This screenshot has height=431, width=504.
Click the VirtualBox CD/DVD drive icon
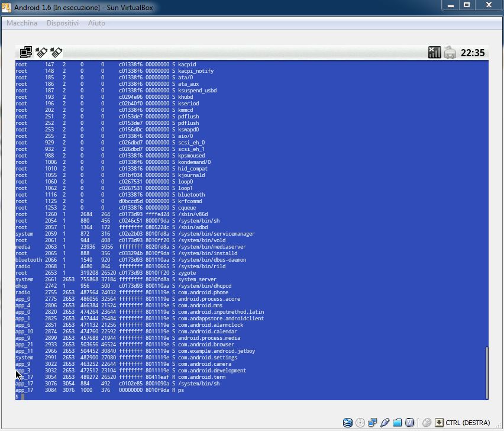point(360,422)
